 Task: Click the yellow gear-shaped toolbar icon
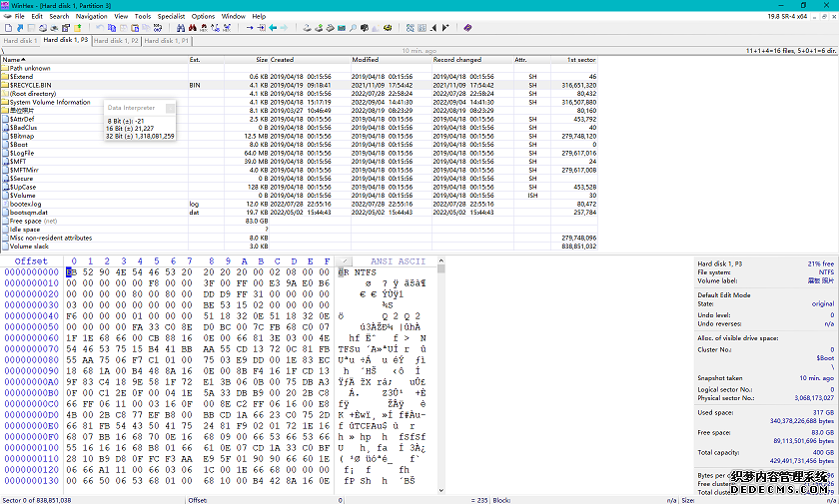(388, 28)
